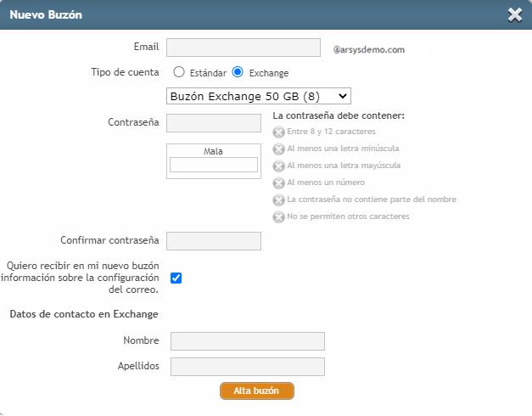Select the Exchange account type
532x416 pixels.
[238, 72]
